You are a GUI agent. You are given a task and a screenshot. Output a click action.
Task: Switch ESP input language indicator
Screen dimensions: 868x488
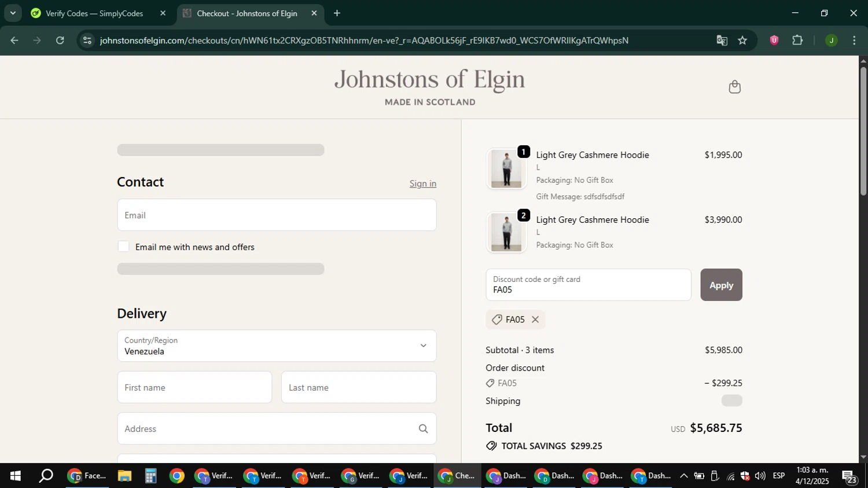[x=779, y=476]
